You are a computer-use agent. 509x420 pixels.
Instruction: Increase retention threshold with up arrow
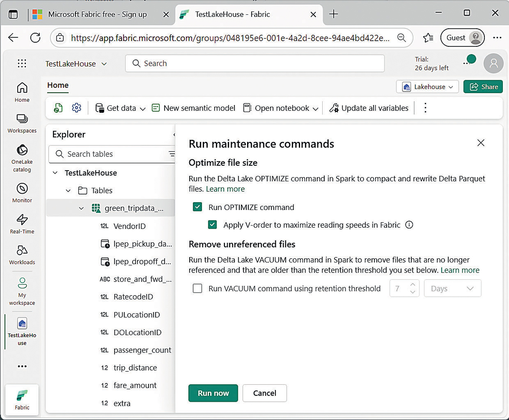point(412,285)
